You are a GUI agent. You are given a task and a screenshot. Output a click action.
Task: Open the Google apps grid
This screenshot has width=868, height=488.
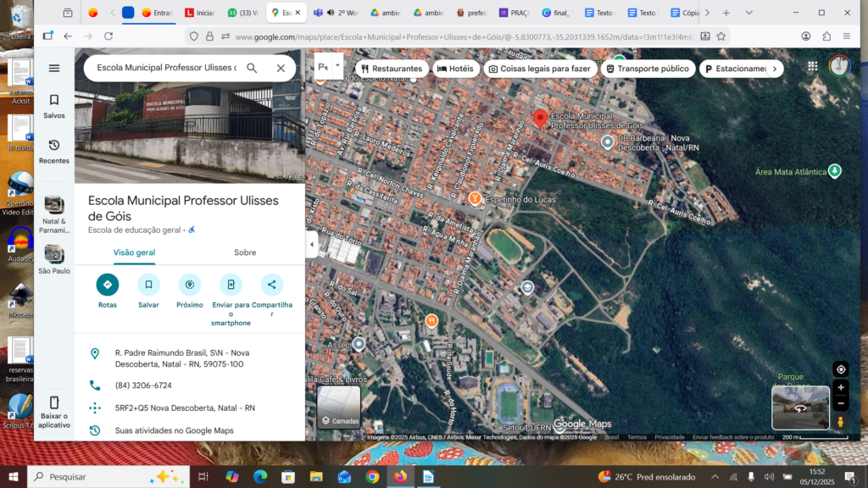[x=812, y=67]
